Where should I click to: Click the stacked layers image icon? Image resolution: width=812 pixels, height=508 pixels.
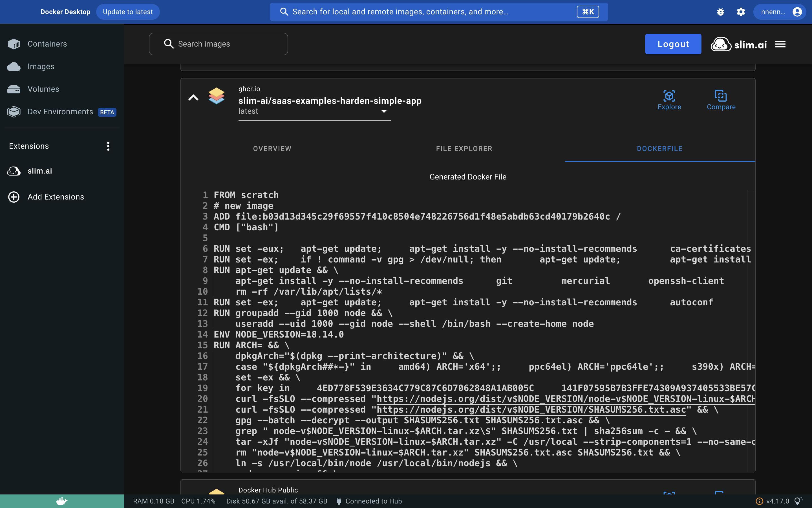pyautogui.click(x=216, y=96)
